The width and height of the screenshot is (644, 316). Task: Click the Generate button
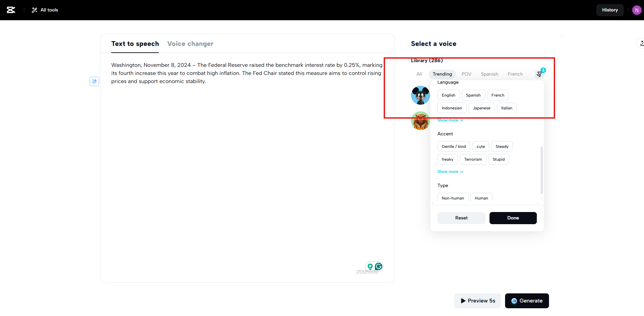(527, 301)
